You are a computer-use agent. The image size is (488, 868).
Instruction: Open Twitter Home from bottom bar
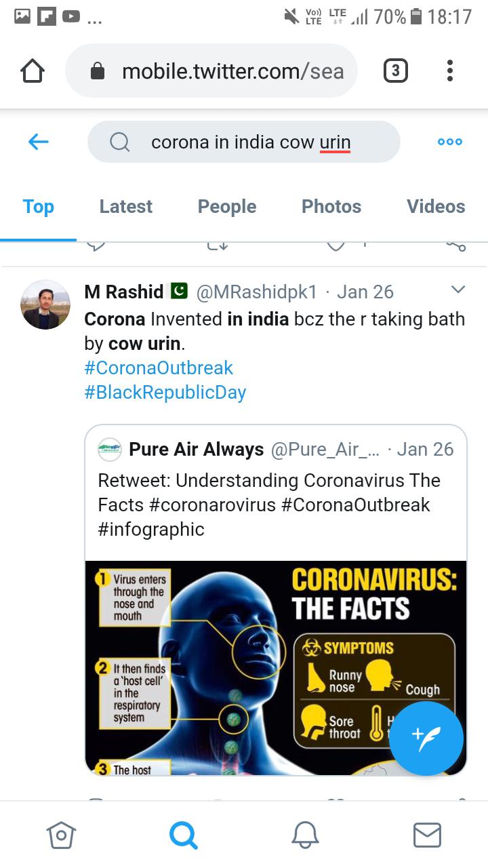coord(60,835)
